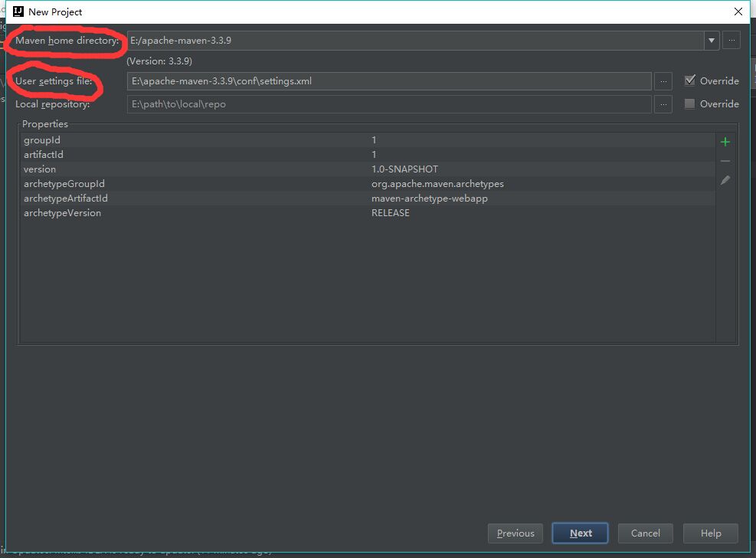
Task: Select the version property row
Action: [368, 169]
